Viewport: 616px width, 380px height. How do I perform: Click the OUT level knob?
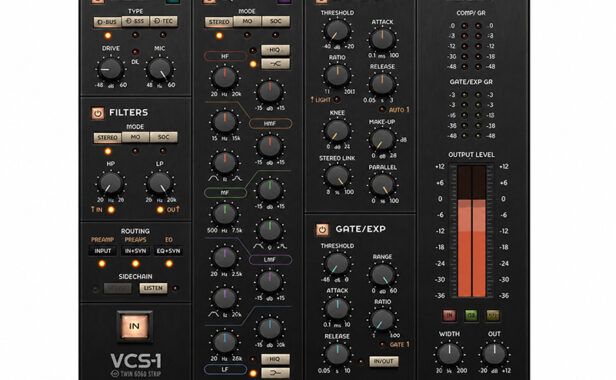click(494, 354)
